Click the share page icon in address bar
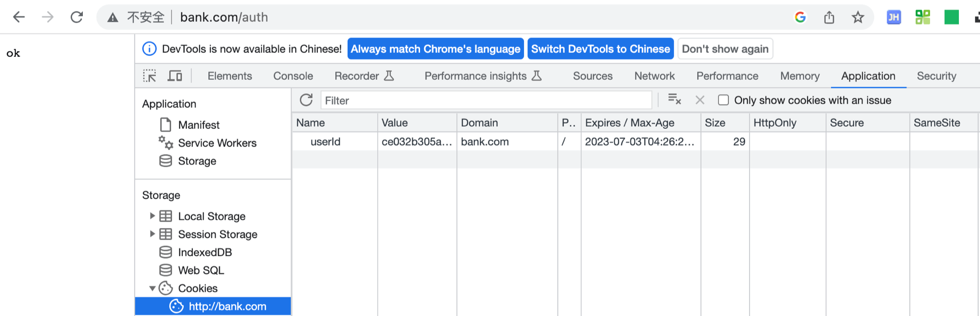 (829, 18)
